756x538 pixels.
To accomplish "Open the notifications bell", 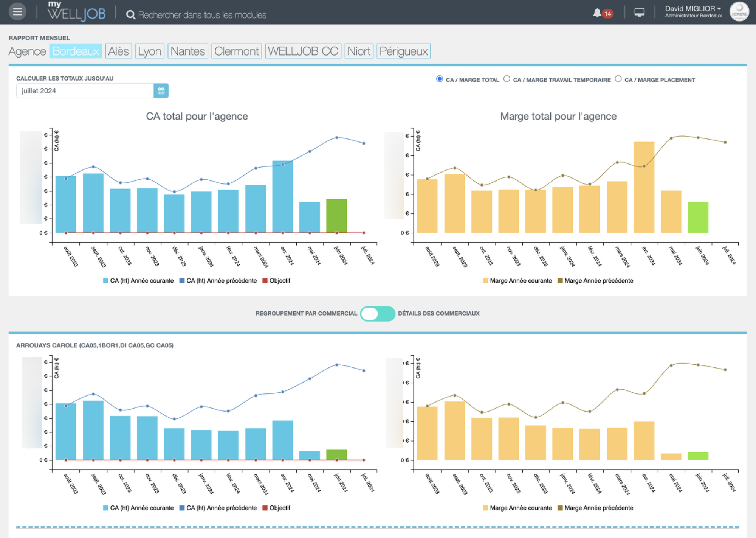I will [597, 13].
